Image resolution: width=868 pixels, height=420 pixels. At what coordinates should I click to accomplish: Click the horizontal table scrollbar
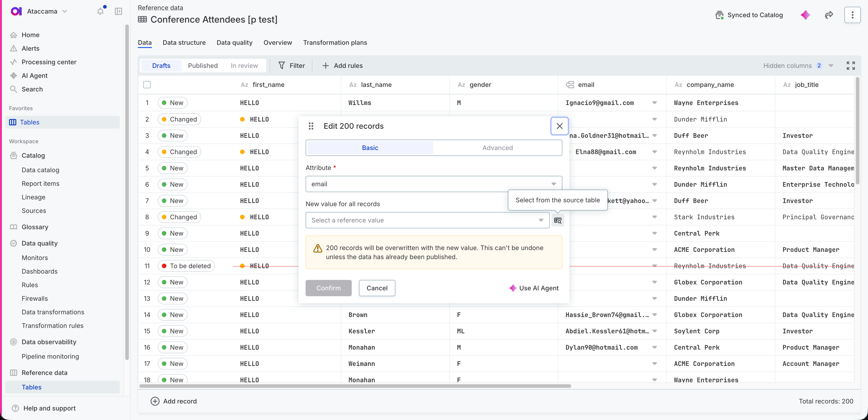pyautogui.click(x=355, y=386)
